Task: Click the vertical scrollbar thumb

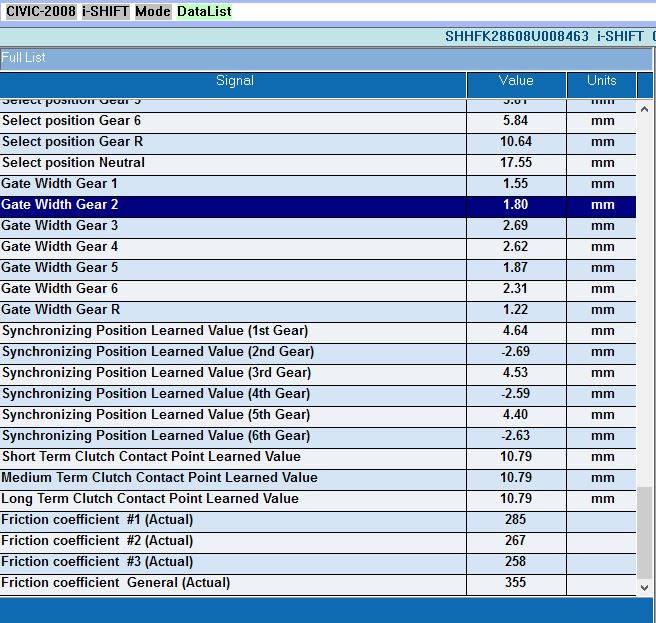Action: [x=644, y=533]
